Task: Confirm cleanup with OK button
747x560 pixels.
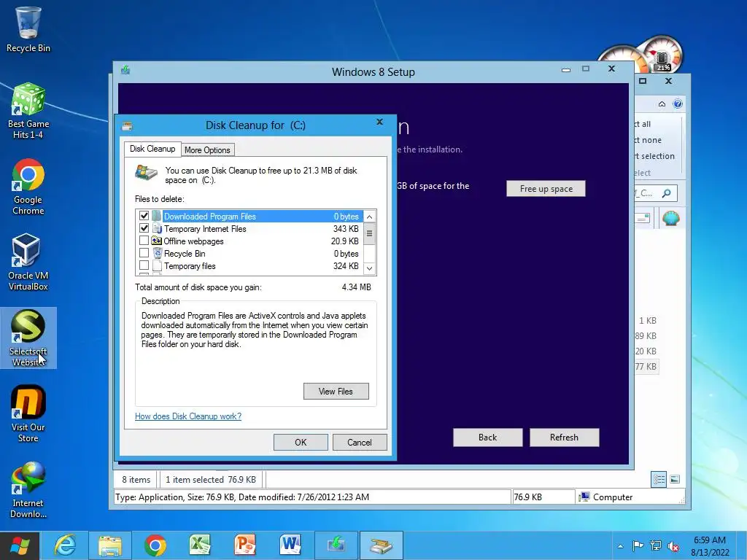Action: pyautogui.click(x=301, y=443)
